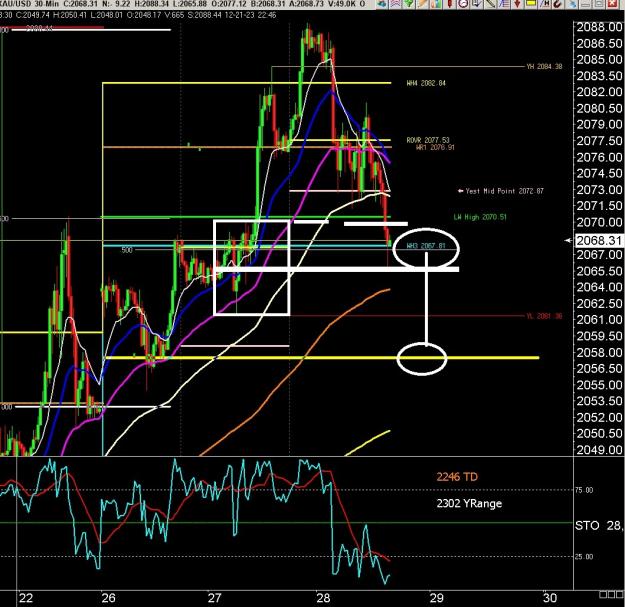Image resolution: width=625 pixels, height=607 pixels.
Task: Click the XAU/USD 30-Min symbol title
Action: (28, 4)
